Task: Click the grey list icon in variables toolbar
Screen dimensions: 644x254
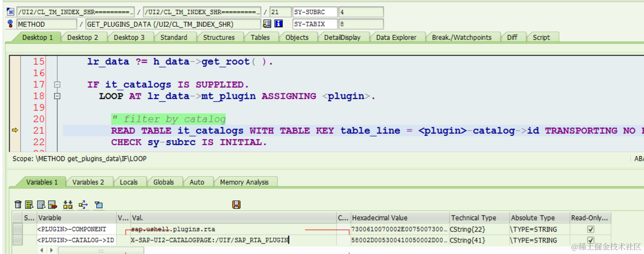Action: click(x=41, y=204)
